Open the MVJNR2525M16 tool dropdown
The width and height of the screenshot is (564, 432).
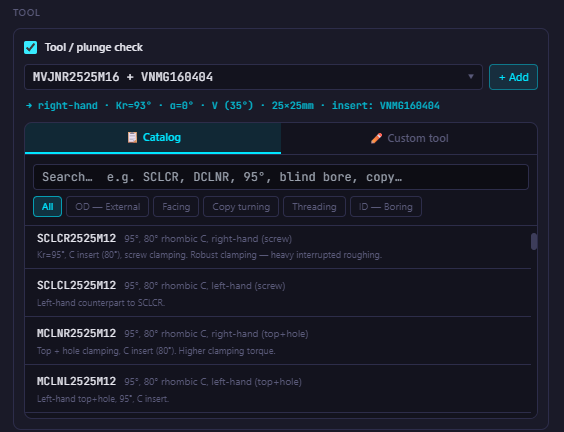253,77
